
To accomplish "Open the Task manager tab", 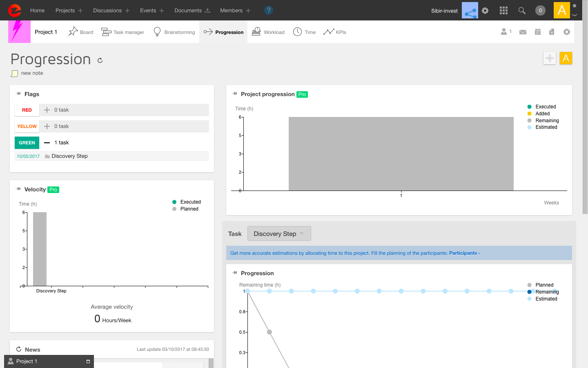I will 123,32.
